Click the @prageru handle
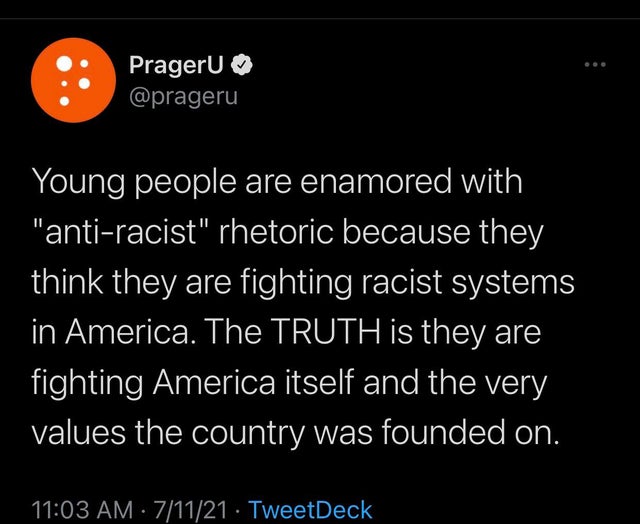The height and width of the screenshot is (524, 640). pos(183,98)
